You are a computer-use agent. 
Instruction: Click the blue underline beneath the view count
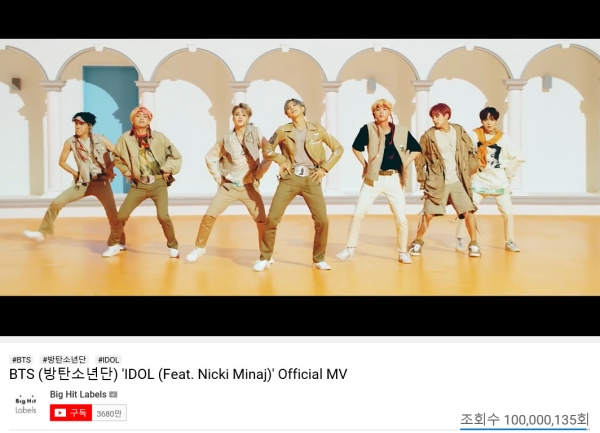524,429
